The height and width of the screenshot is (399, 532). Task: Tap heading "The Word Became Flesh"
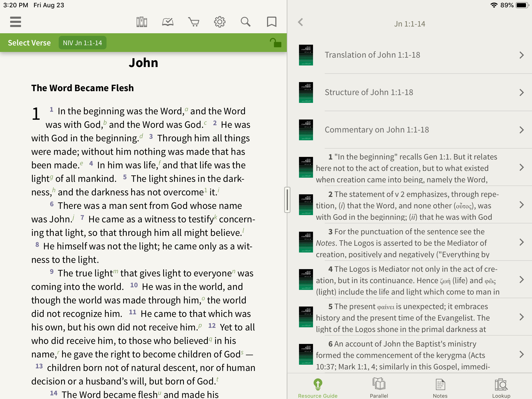tap(83, 88)
